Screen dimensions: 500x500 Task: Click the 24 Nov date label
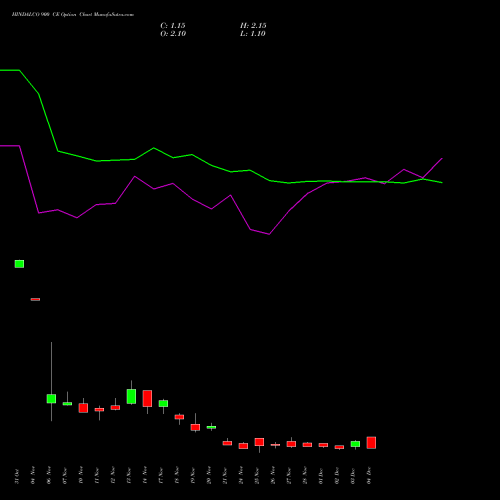(241, 476)
